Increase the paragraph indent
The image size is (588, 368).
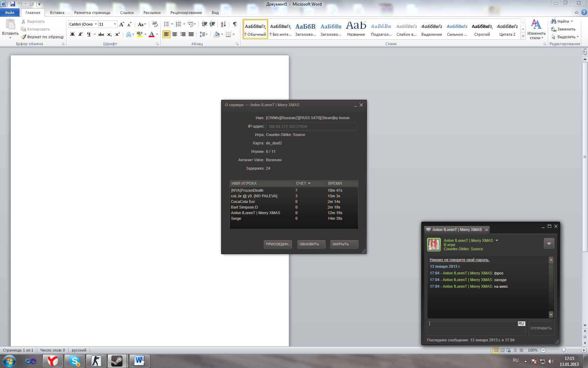(x=212, y=24)
